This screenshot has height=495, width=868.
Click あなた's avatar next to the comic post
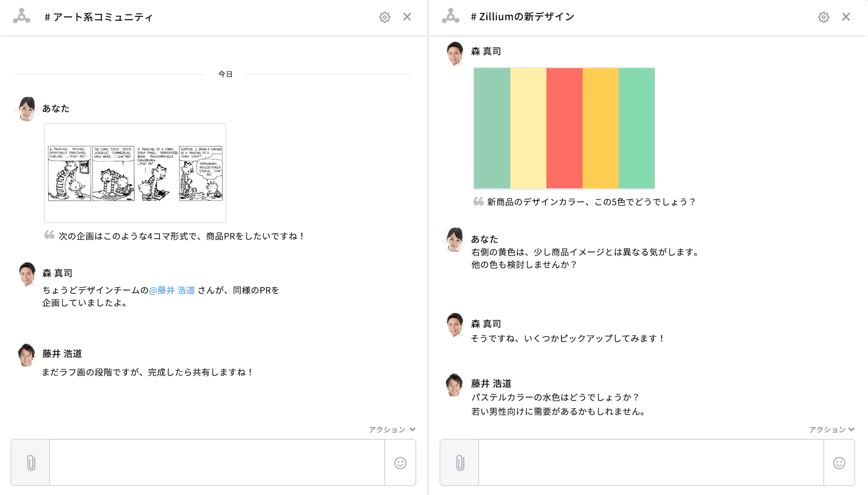click(x=27, y=109)
